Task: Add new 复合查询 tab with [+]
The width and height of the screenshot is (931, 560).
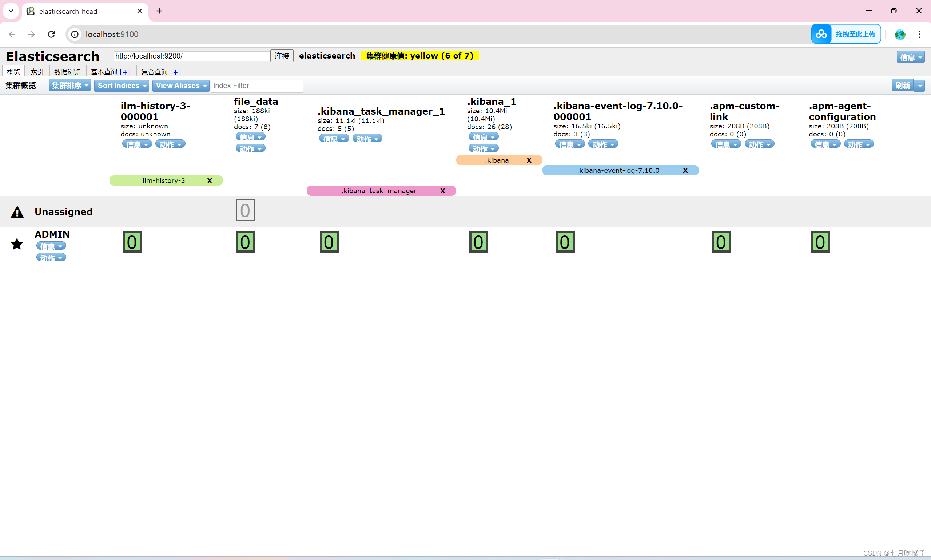Action: 175,72
